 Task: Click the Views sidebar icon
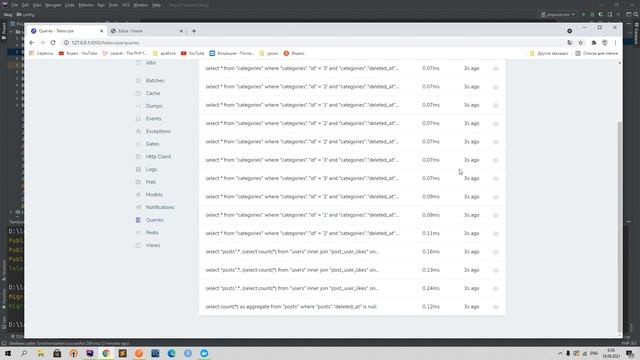(138, 245)
